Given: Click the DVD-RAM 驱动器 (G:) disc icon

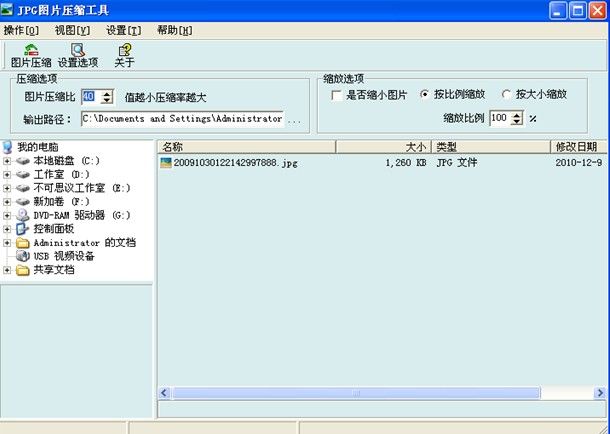Looking at the screenshot, I should 23,215.
